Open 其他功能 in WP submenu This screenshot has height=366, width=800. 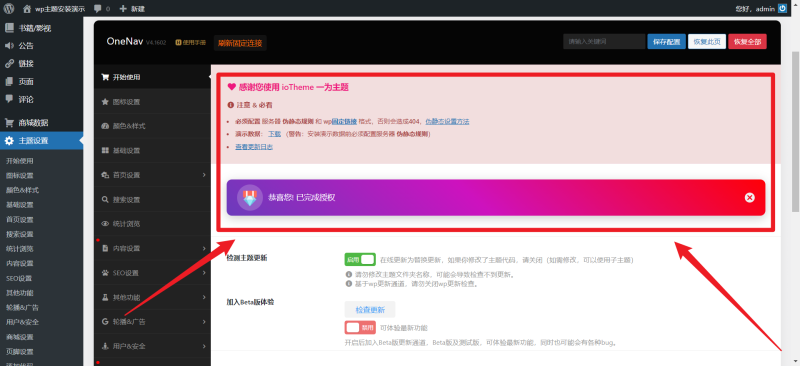click(20, 293)
